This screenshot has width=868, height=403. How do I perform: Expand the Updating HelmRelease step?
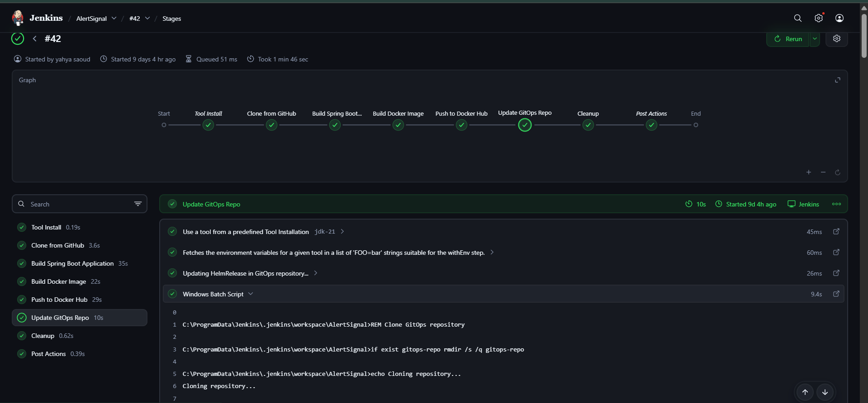316,273
